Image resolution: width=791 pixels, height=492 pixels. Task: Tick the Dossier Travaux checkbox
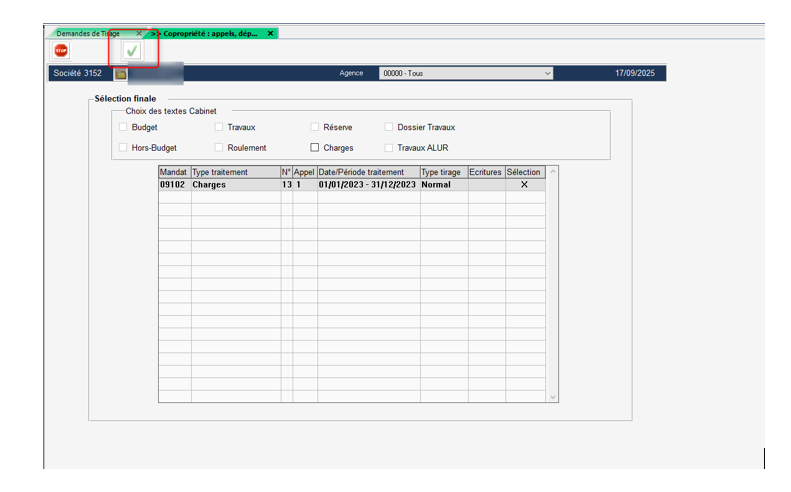[389, 127]
